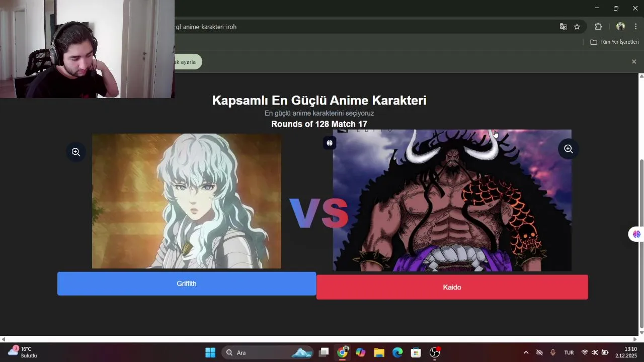Launch Microsoft Edge from the taskbar
Screen dimensions: 644x362
tap(397, 352)
